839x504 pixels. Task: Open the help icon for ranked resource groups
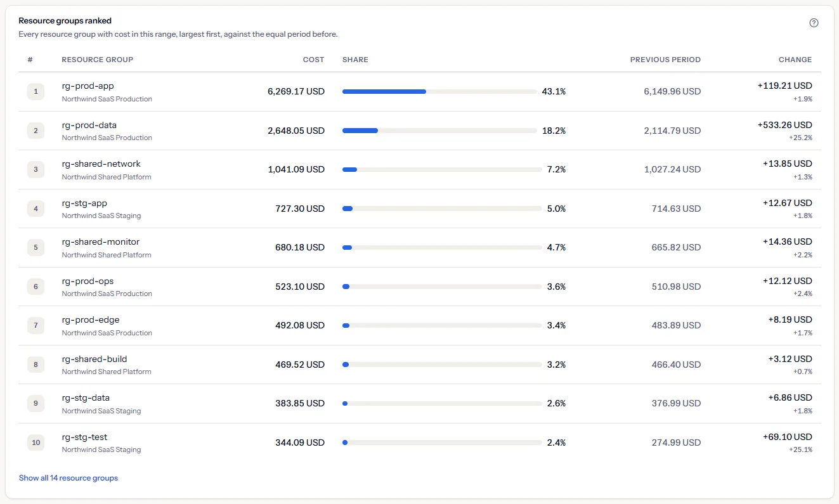click(814, 23)
